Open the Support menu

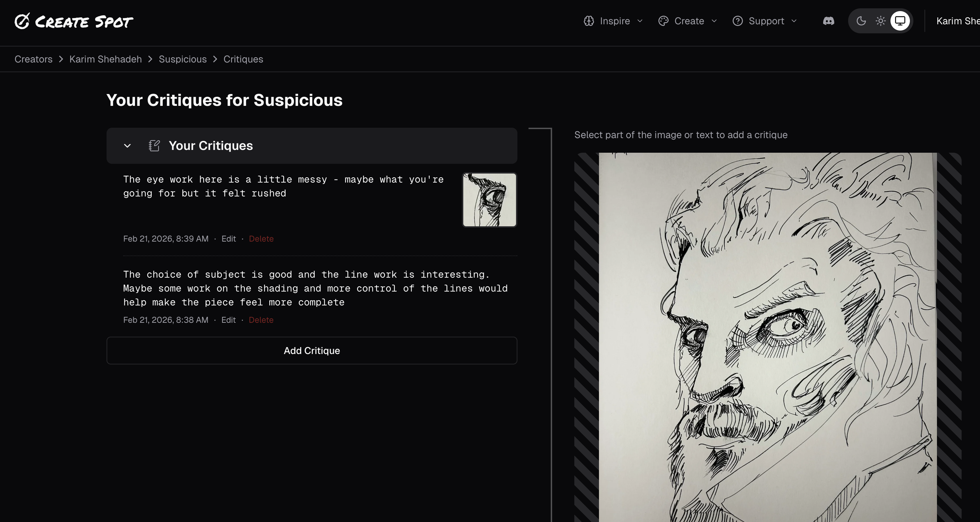click(767, 21)
